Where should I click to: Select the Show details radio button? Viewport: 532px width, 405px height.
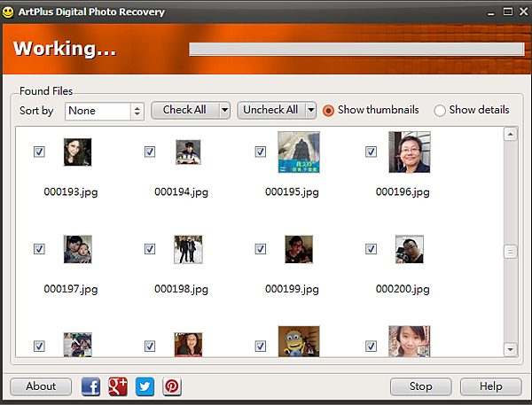click(x=440, y=111)
